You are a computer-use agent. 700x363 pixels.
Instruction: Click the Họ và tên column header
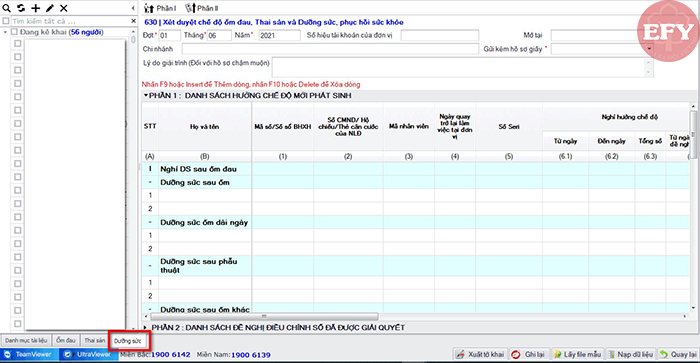pyautogui.click(x=204, y=127)
